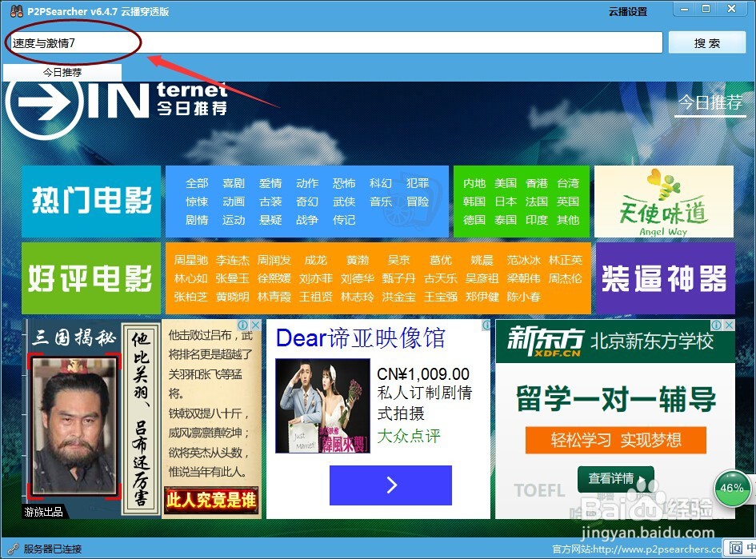
Task: Open ad info icon on 三国揭秘 ad
Action: click(243, 325)
